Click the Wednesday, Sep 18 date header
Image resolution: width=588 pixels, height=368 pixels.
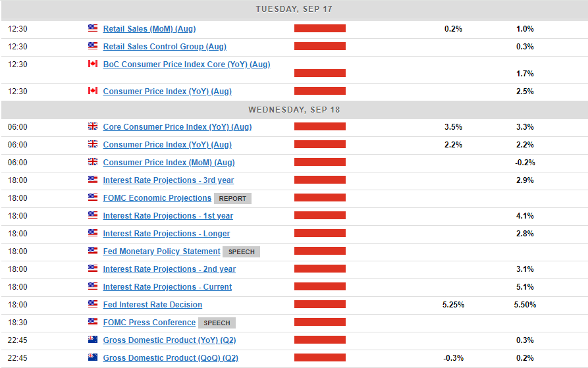(294, 109)
